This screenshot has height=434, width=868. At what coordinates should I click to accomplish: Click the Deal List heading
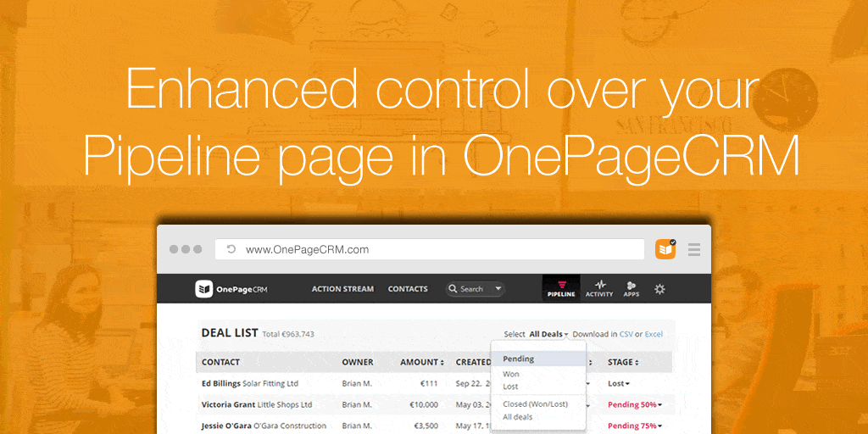coord(230,332)
